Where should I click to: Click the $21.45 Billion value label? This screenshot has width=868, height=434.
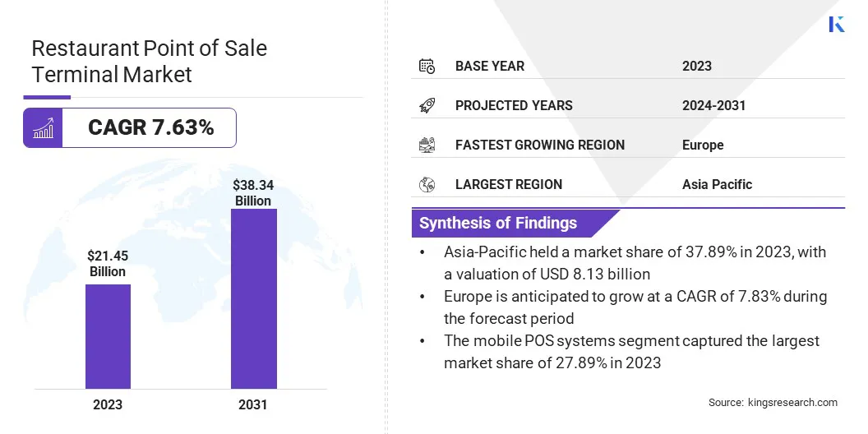tap(108, 264)
